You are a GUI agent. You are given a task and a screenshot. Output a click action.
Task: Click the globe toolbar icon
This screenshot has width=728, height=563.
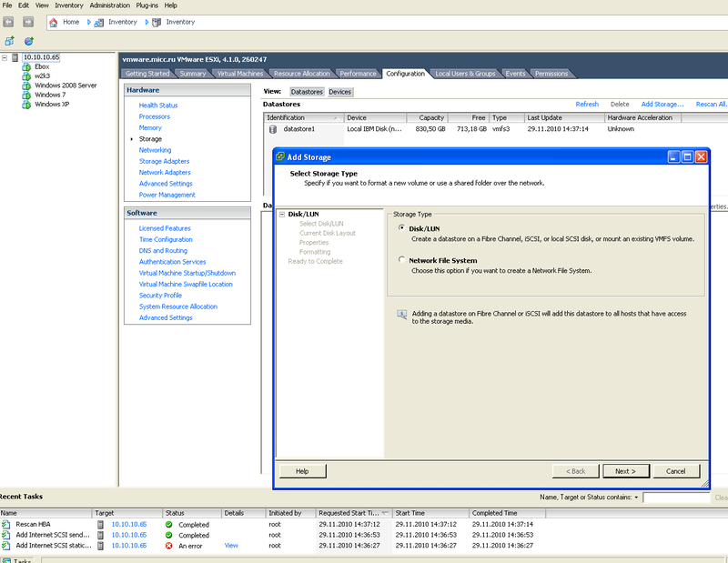pos(29,41)
